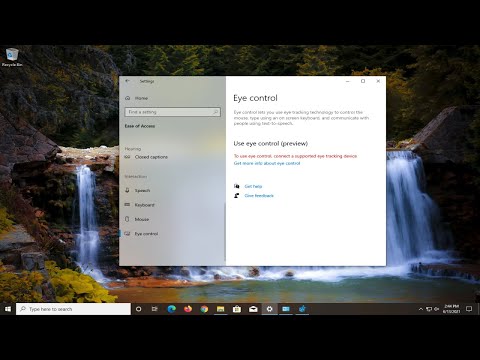Open the Mail app from the taskbar
The width and height of the screenshot is (480, 360).
tap(253, 309)
